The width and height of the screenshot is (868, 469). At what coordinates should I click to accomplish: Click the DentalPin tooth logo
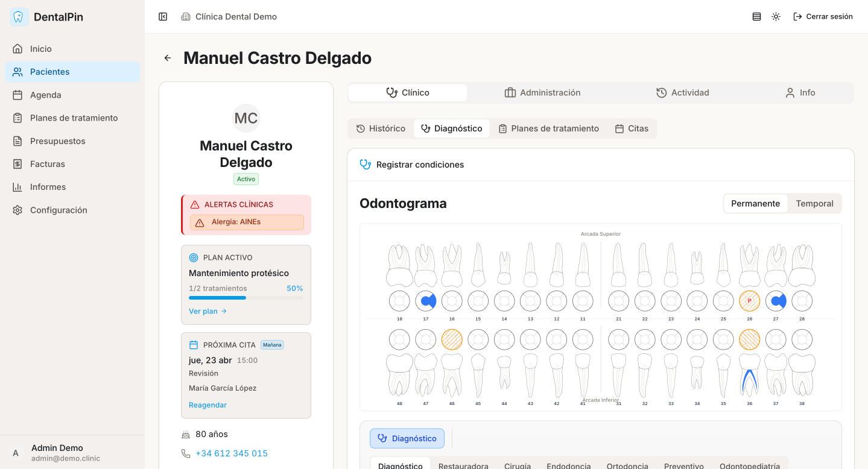coord(19,17)
